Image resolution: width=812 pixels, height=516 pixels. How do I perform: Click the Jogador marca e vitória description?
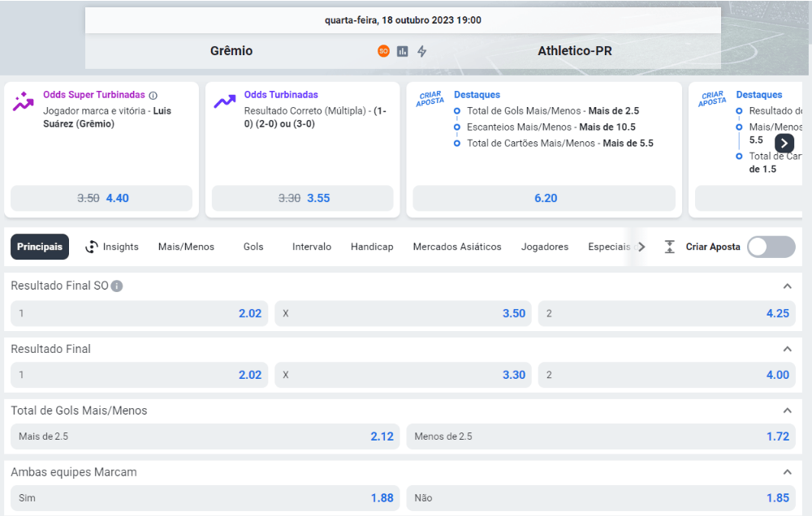[107, 117]
